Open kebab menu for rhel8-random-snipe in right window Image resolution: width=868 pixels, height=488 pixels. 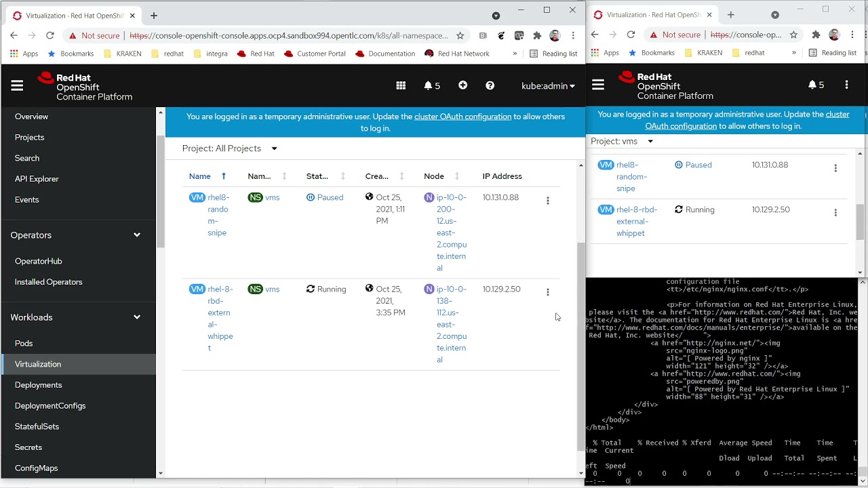click(835, 168)
